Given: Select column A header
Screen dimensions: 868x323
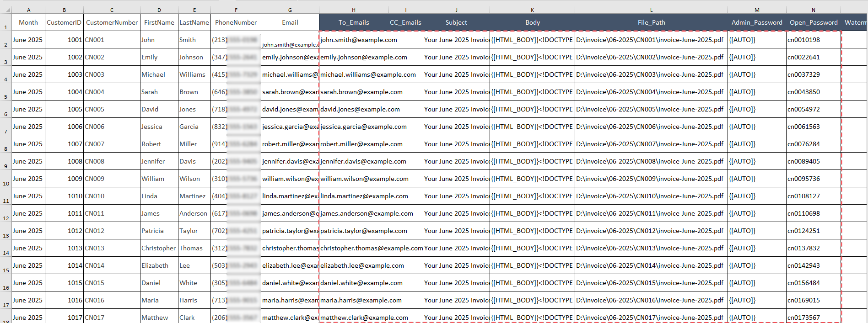Looking at the screenshot, I should 28,10.
